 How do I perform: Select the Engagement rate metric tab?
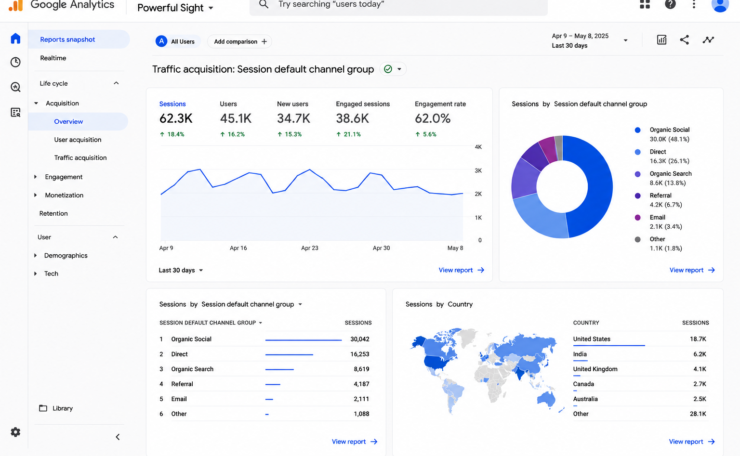[x=440, y=118]
